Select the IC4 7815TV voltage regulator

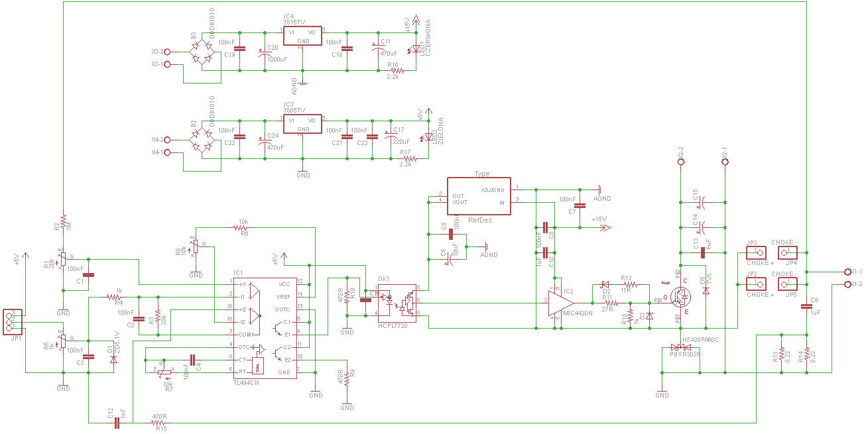302,36
